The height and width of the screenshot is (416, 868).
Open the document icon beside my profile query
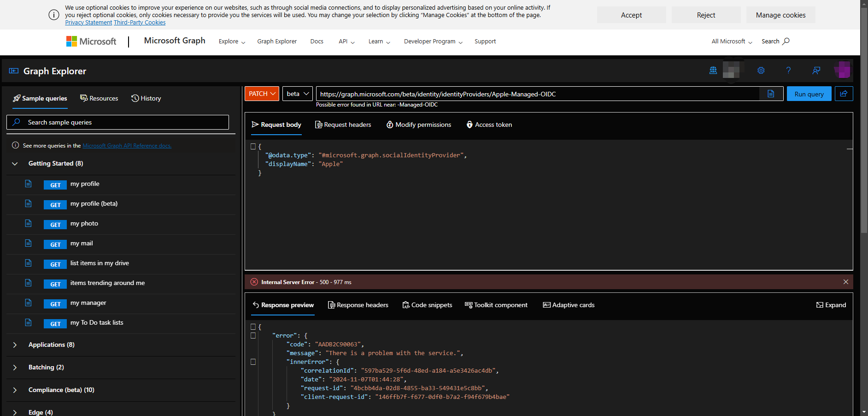(x=28, y=184)
